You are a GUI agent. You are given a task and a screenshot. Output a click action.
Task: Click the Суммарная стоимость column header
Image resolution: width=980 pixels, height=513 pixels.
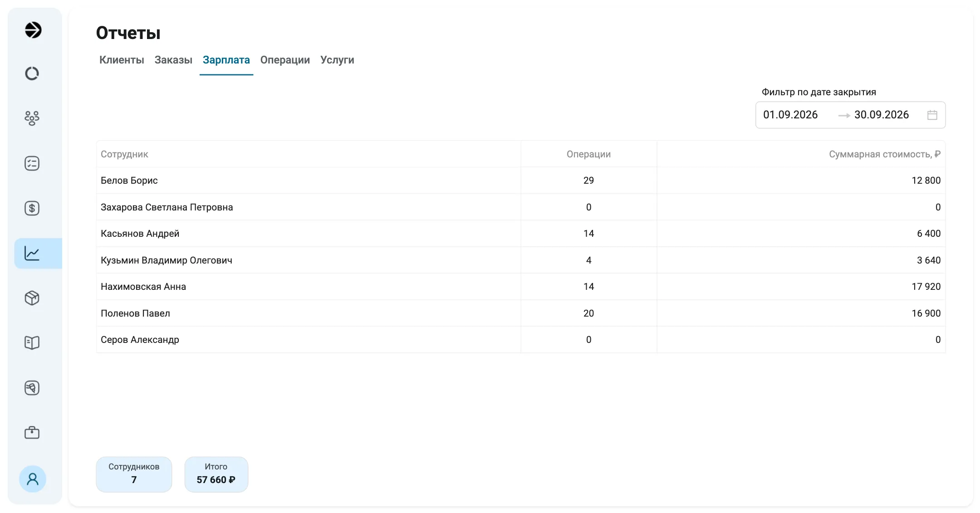(x=884, y=154)
